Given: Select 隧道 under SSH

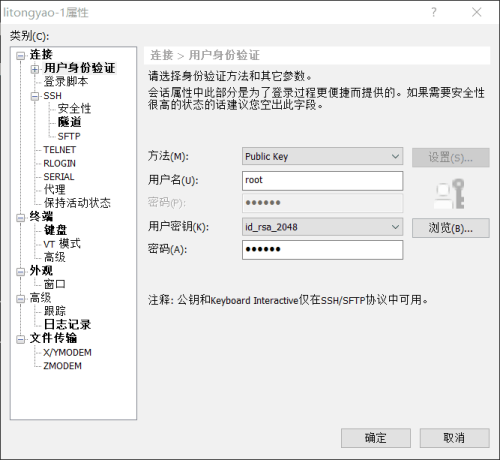Looking at the screenshot, I should 69,122.
